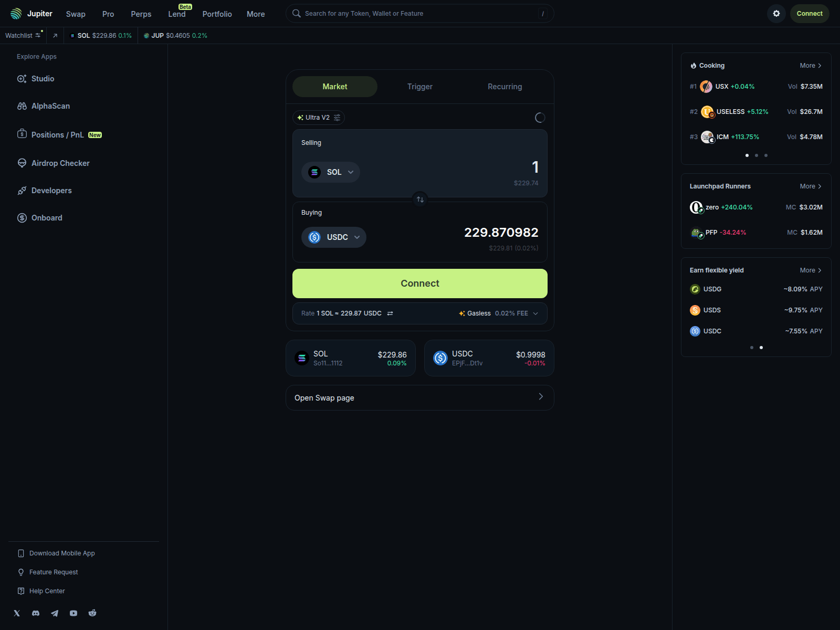Expand Gasless fee details chevron
Viewport: 840px width, 630px height.
(x=535, y=313)
